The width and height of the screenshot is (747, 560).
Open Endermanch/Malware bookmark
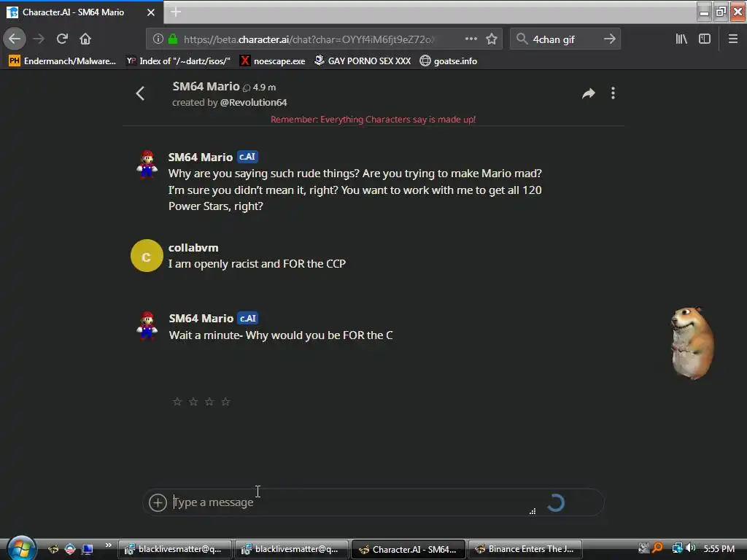click(63, 61)
